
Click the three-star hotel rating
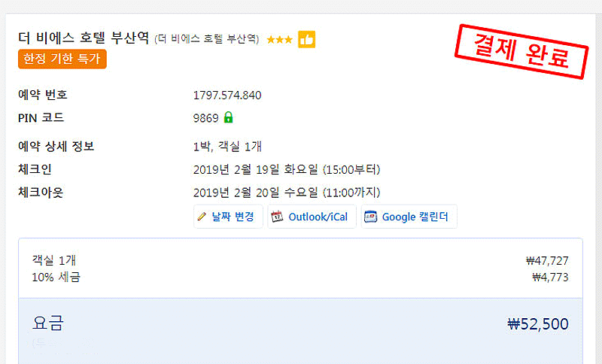click(279, 40)
